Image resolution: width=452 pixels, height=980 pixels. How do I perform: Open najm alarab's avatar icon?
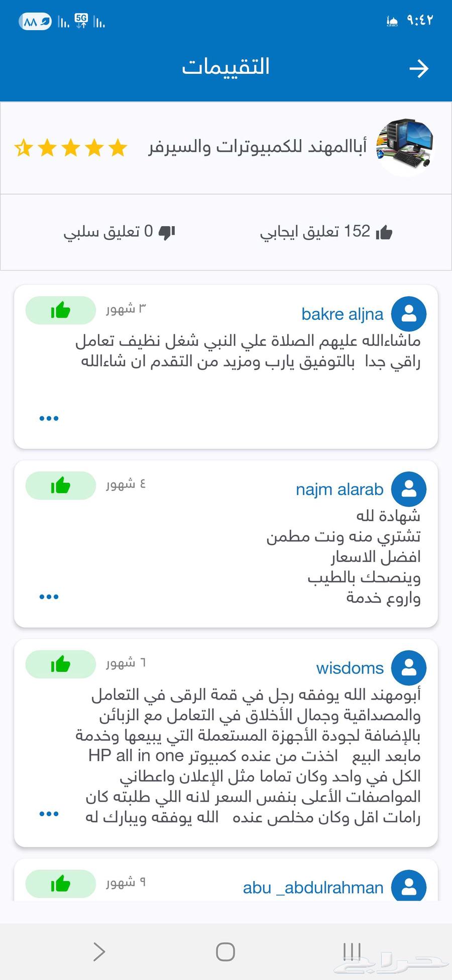click(409, 489)
